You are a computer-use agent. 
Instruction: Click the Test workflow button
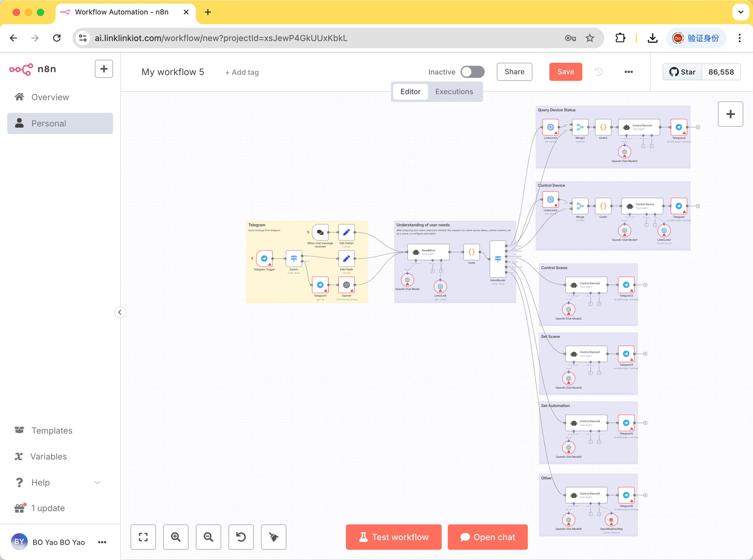pyautogui.click(x=393, y=537)
